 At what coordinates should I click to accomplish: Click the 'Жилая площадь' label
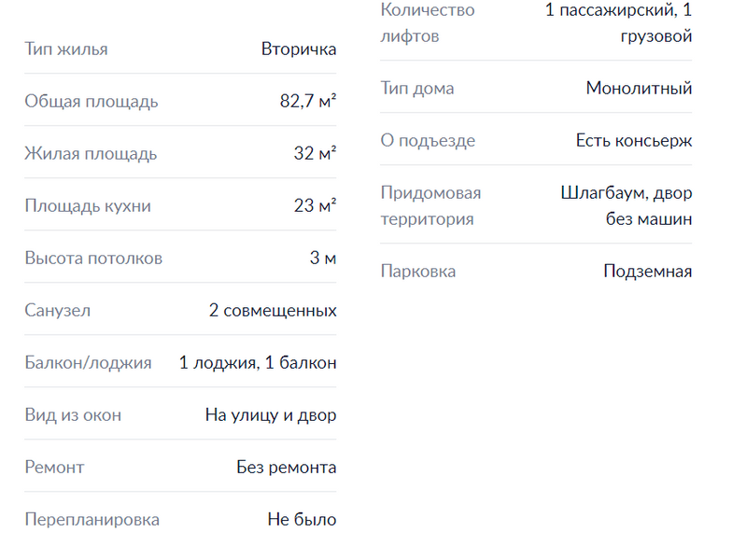91,154
